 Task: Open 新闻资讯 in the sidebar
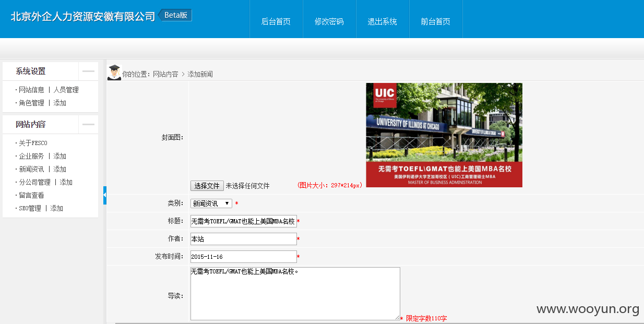click(31, 169)
